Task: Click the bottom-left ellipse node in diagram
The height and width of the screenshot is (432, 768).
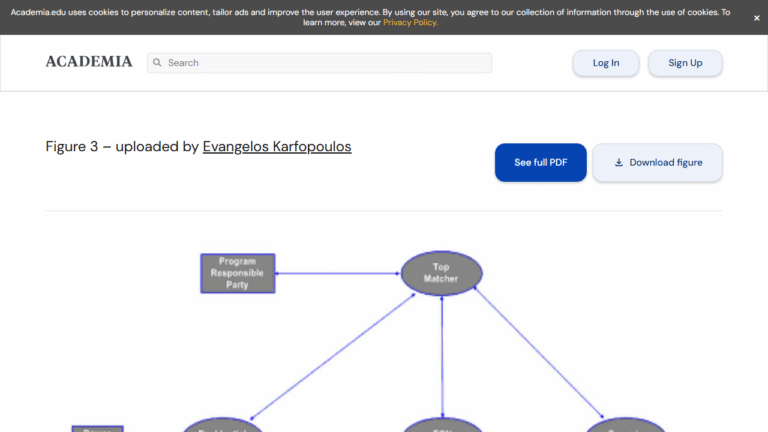Action: pos(222,426)
